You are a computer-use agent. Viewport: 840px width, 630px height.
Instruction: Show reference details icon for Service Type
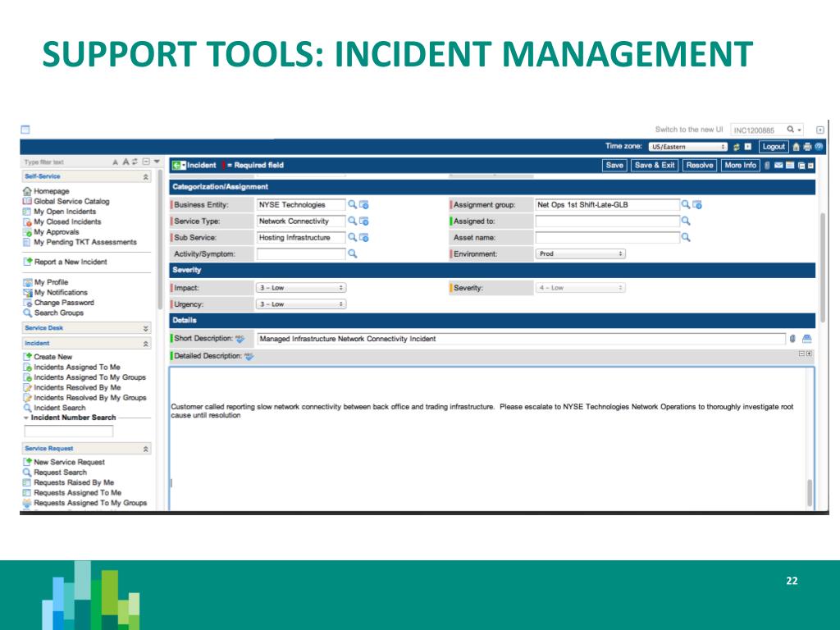pyautogui.click(x=363, y=221)
